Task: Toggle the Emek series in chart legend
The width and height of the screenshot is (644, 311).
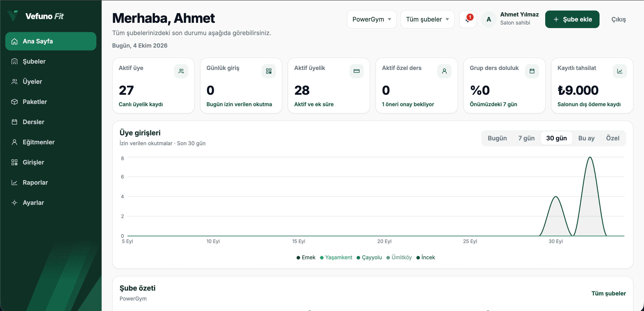Action: point(306,257)
